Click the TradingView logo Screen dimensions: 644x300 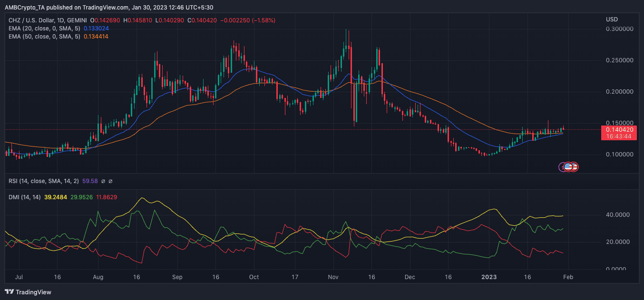[28, 292]
